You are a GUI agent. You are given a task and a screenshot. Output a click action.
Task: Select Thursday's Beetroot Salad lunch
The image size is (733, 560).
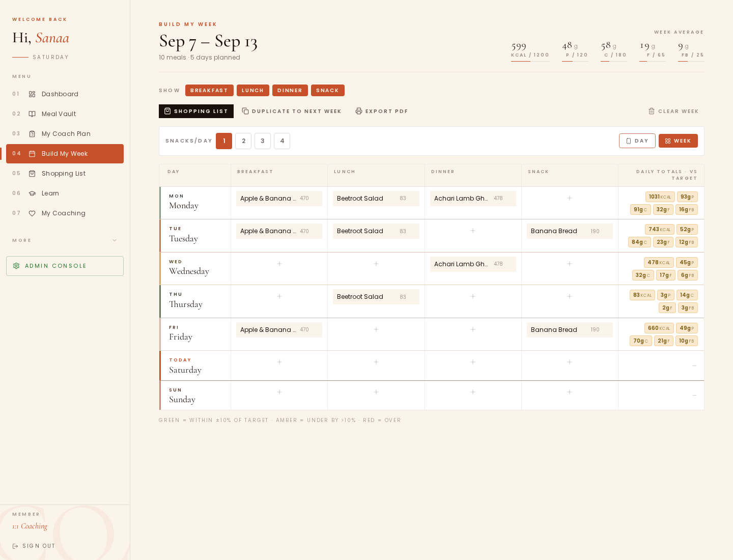coord(376,297)
